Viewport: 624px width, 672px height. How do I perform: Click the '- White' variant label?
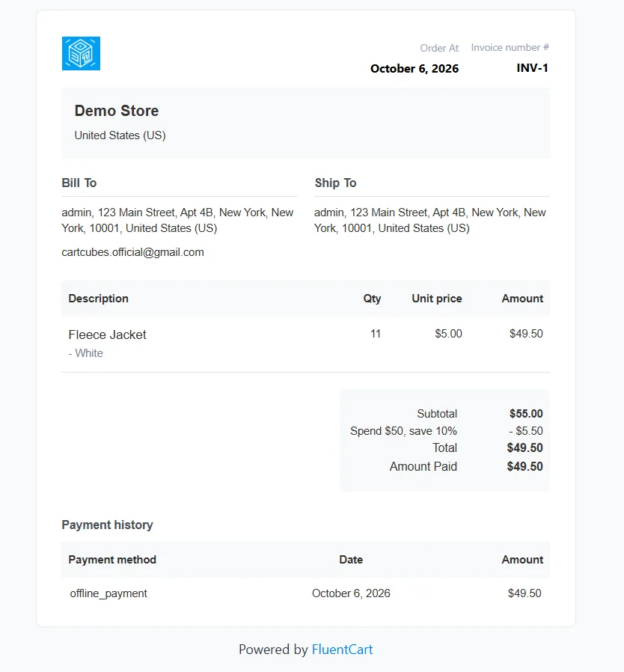point(86,353)
